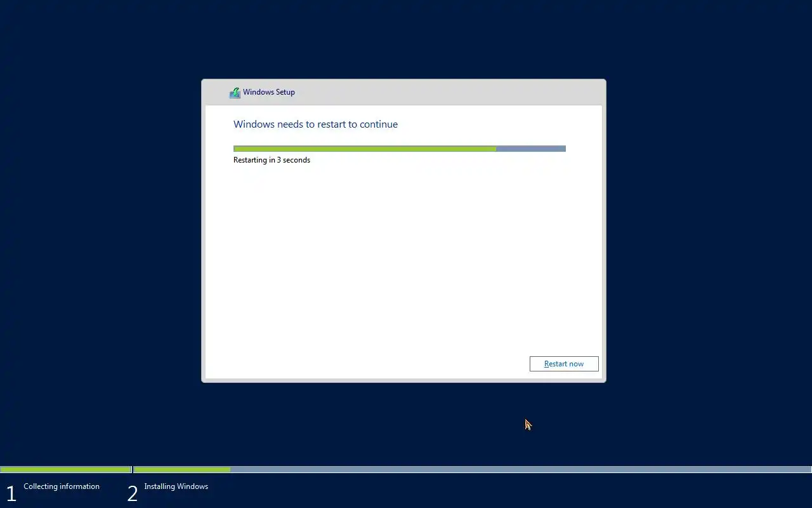
Task: Click the 'Collecting information' step label
Action: point(62,486)
